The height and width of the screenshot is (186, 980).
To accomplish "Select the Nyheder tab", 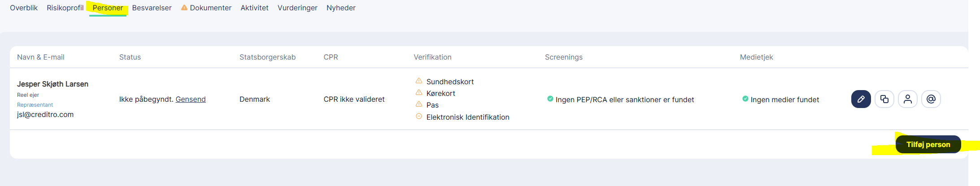I will point(341,8).
